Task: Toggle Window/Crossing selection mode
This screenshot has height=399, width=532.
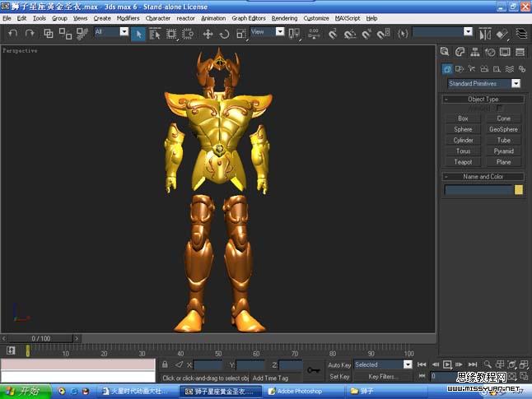Action: (x=188, y=34)
